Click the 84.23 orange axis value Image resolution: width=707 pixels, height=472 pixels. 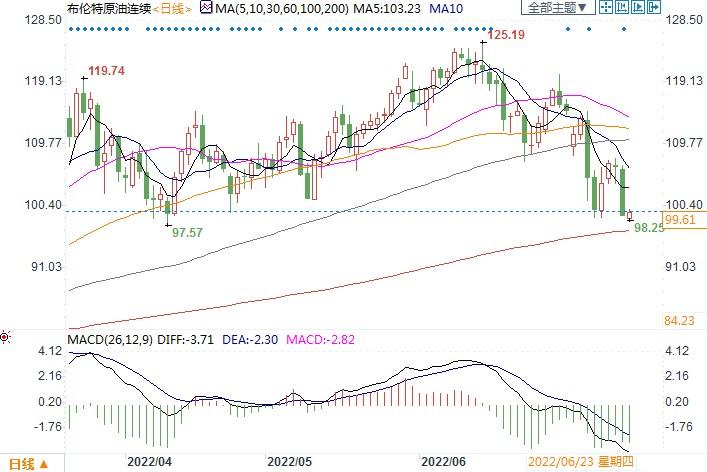click(x=679, y=321)
